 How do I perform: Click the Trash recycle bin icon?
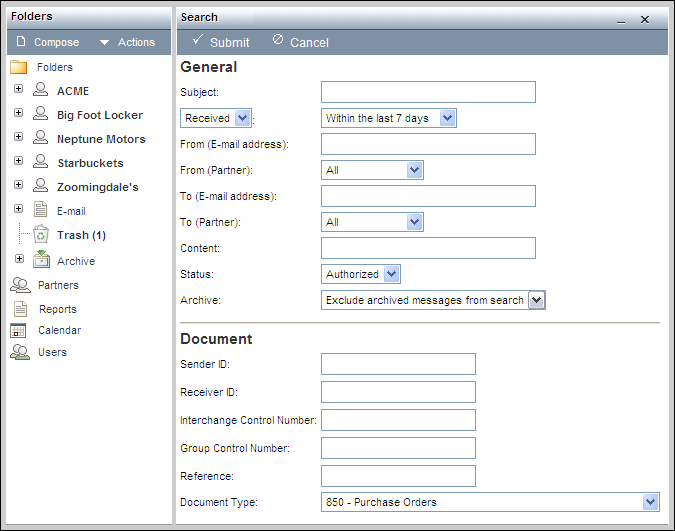pos(41,235)
